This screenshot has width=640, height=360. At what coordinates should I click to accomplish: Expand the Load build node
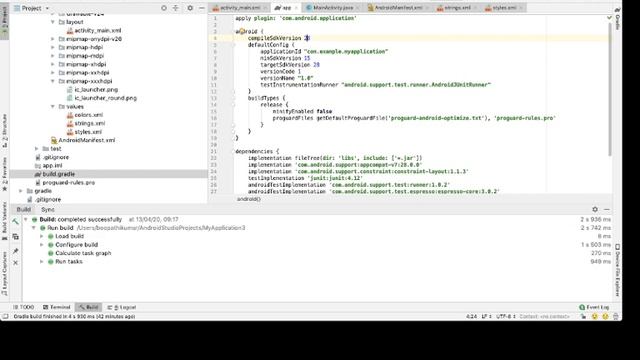coord(42,237)
